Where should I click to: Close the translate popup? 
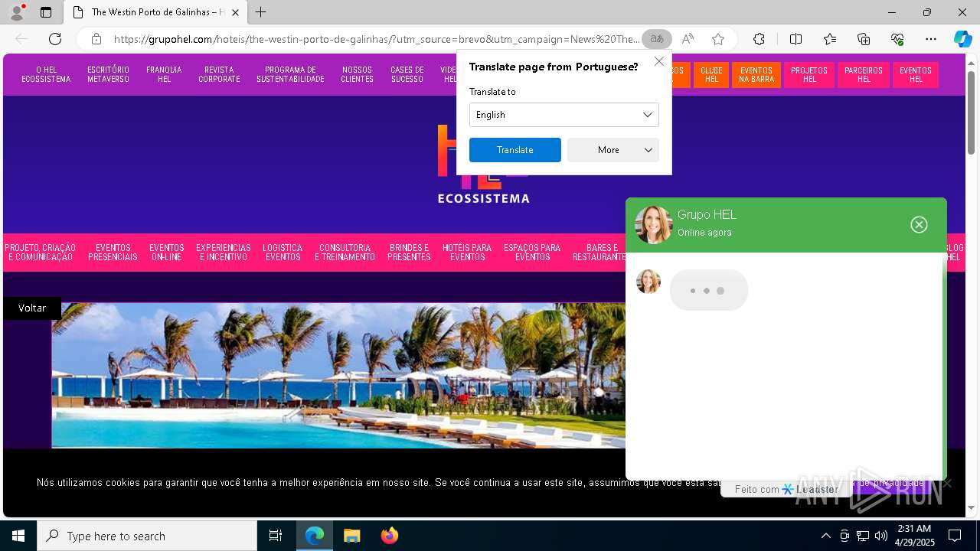(x=659, y=61)
